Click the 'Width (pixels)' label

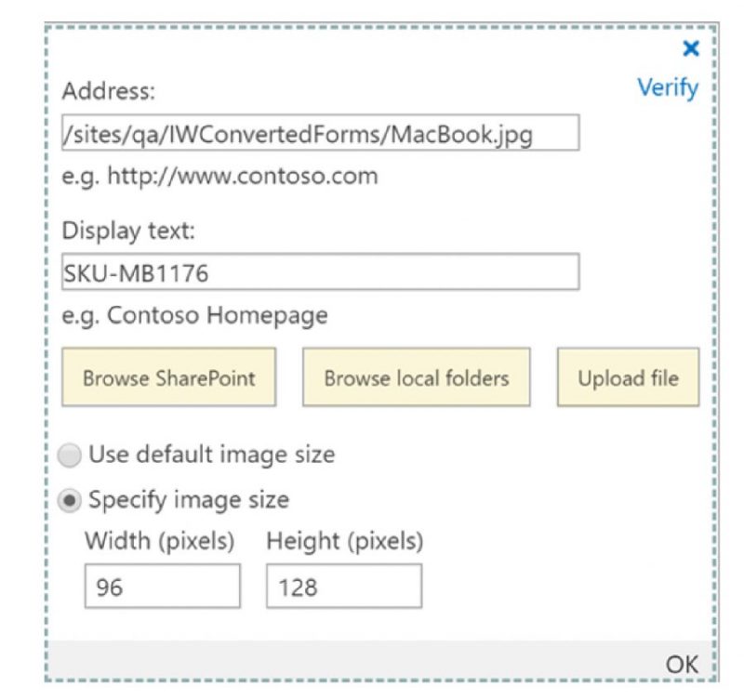point(159,540)
